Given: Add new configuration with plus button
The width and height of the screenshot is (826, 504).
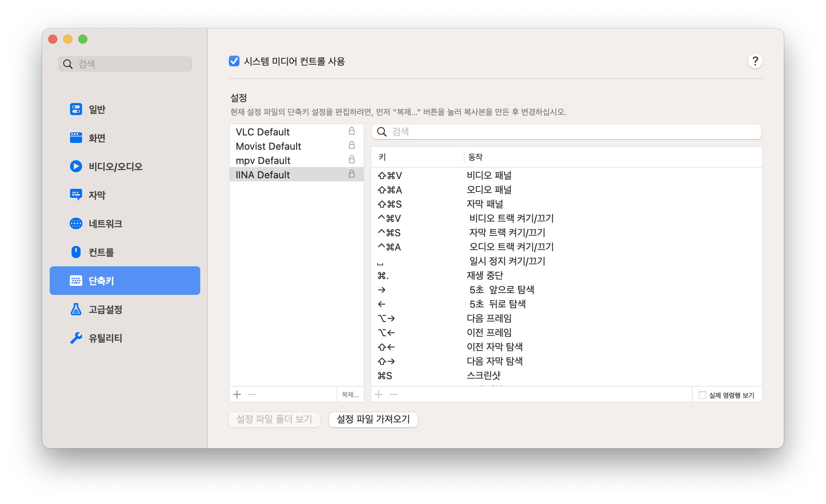Looking at the screenshot, I should point(237,395).
